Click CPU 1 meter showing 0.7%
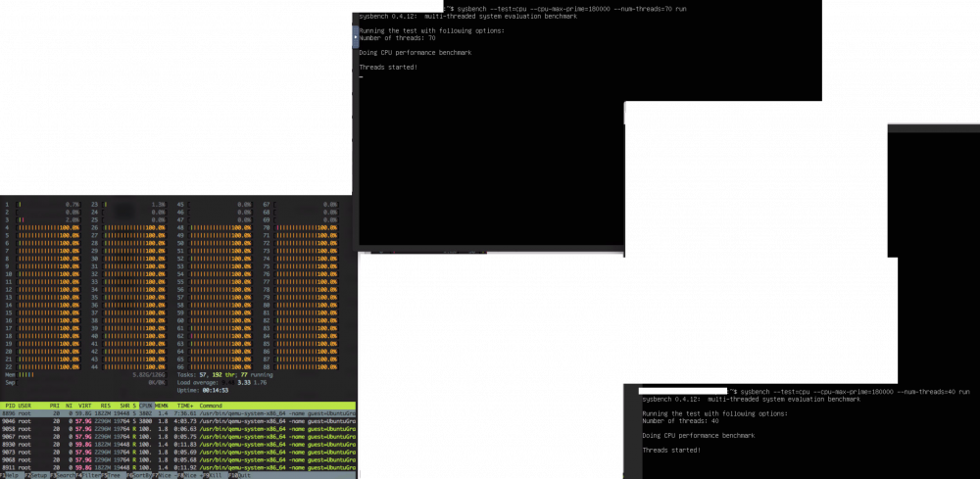This screenshot has width=980, height=479. click(43, 204)
